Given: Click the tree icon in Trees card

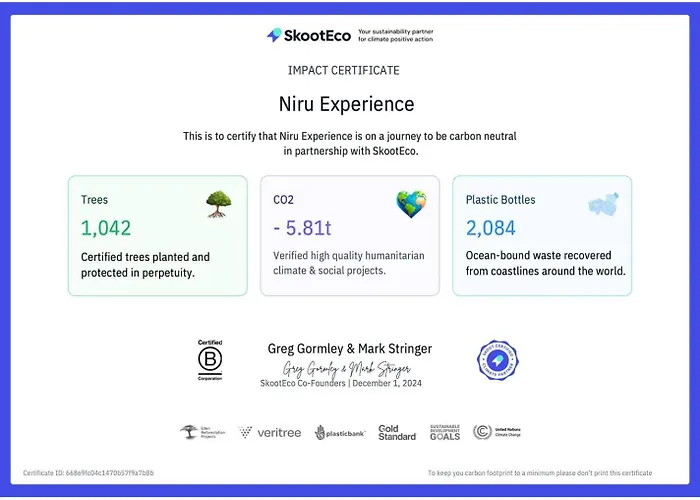Looking at the screenshot, I should click(219, 204).
